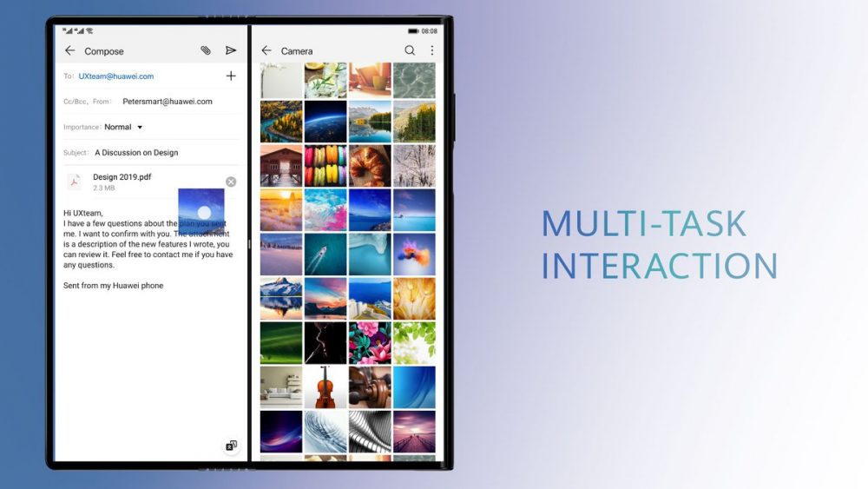Screen dimensions: 868x489
Task: Expand the Importance Normal dropdown
Action: tap(140, 128)
